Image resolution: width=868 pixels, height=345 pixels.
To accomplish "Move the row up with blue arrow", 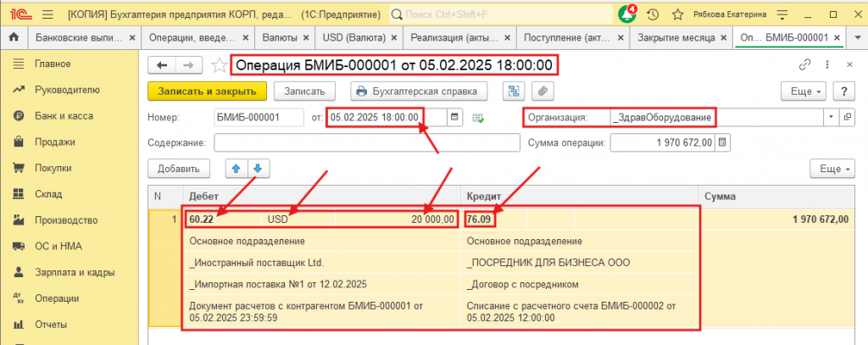I will [x=236, y=169].
